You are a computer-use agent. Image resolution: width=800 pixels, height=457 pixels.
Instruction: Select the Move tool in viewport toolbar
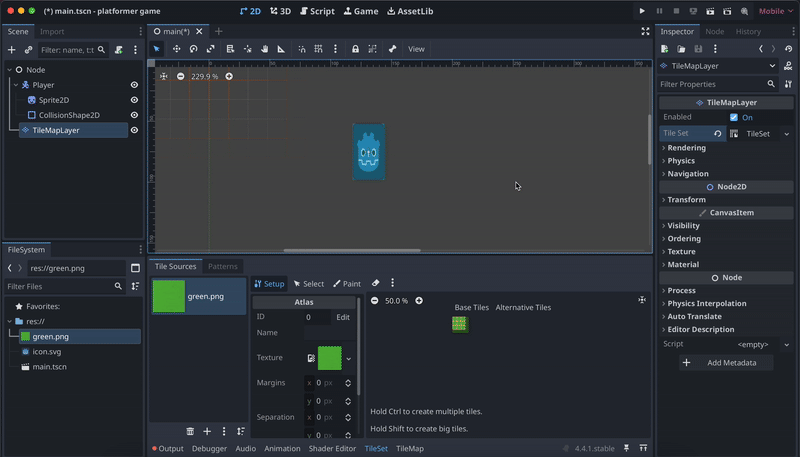click(x=176, y=49)
